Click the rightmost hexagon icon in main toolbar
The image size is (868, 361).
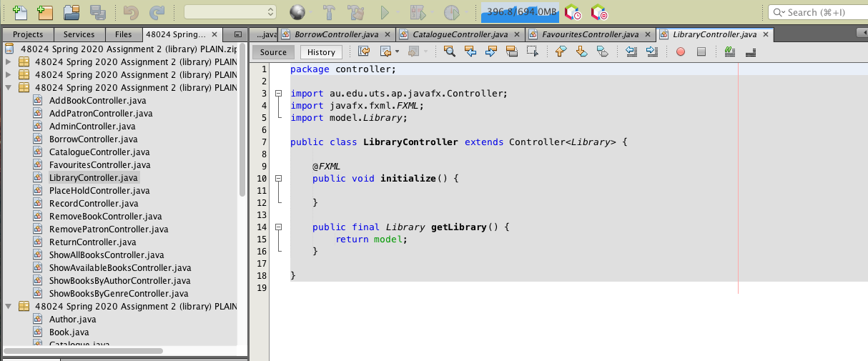pyautogui.click(x=598, y=12)
